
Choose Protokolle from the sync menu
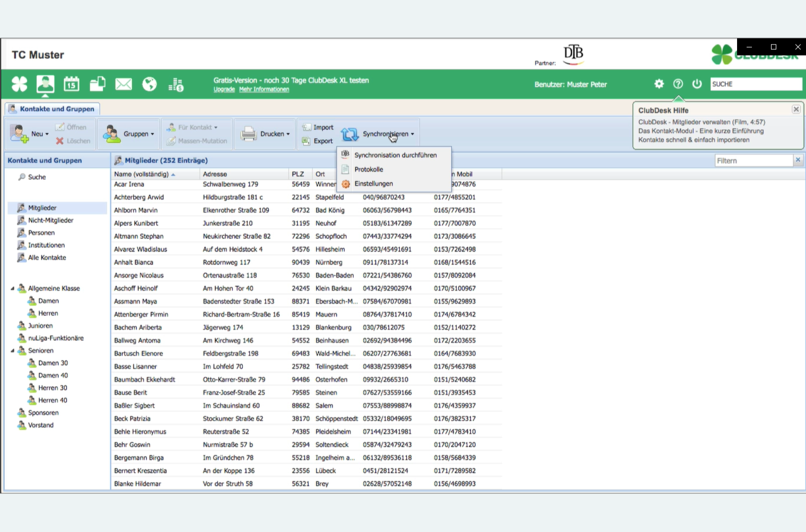click(369, 170)
